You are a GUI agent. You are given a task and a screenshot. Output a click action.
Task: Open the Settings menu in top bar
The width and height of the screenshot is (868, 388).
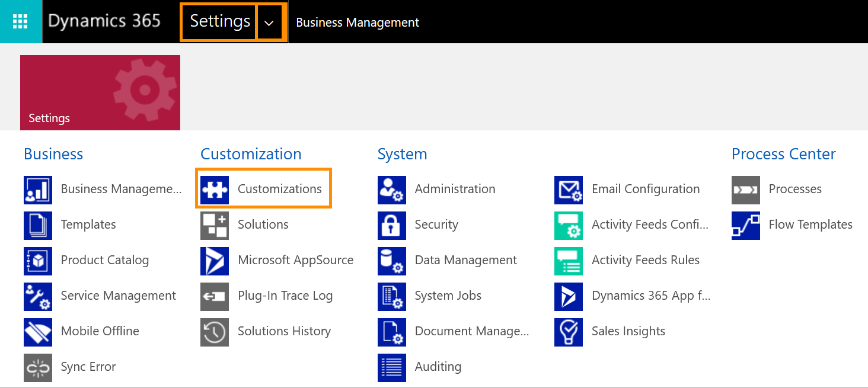click(219, 22)
